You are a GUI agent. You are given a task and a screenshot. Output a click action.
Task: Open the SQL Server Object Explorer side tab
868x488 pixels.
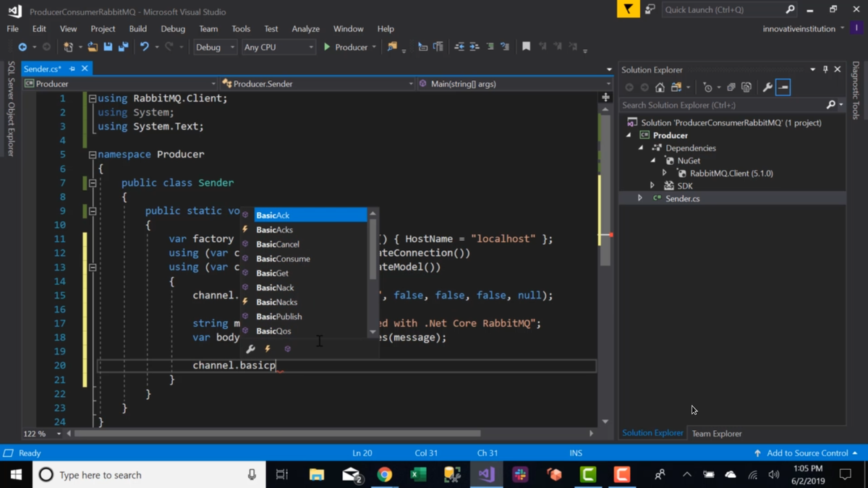coord(11,108)
